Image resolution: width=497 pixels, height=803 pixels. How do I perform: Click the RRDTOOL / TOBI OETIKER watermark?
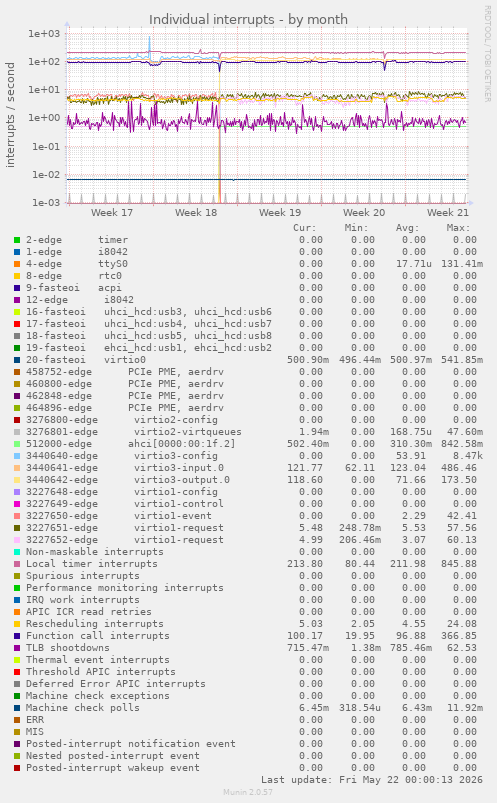click(488, 54)
